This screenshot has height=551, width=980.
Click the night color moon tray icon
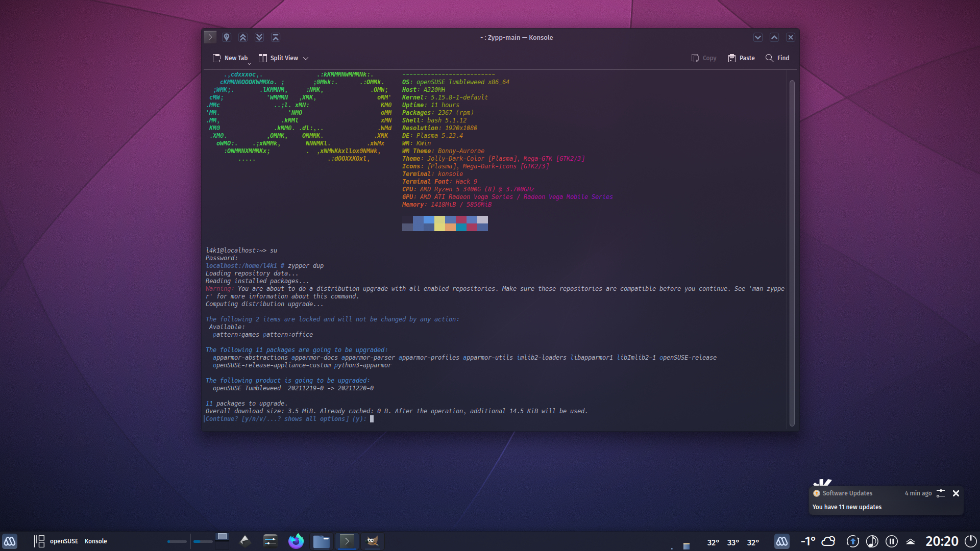pos(872,541)
